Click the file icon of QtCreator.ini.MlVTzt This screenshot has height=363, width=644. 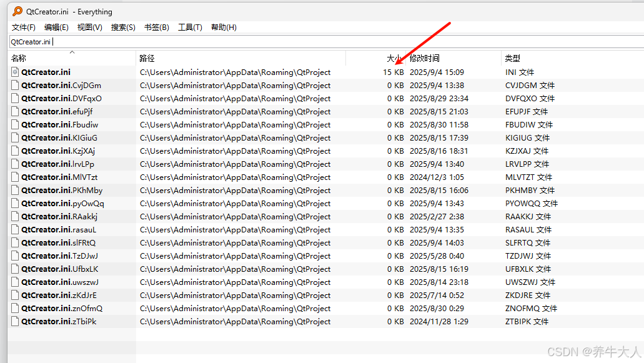point(15,177)
